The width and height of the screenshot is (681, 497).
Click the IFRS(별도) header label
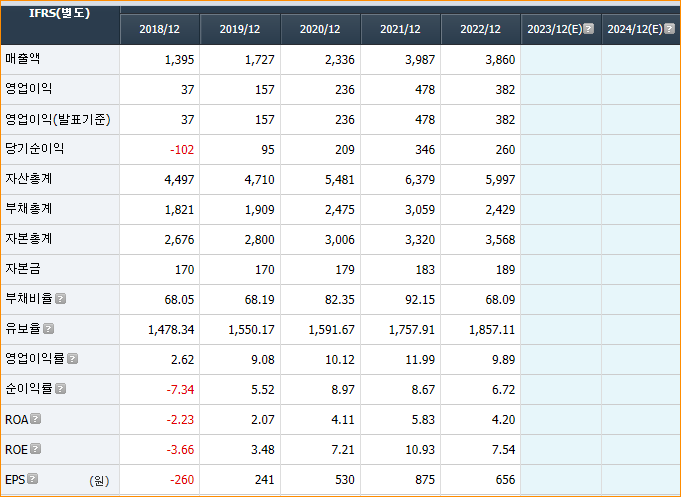(x=60, y=13)
